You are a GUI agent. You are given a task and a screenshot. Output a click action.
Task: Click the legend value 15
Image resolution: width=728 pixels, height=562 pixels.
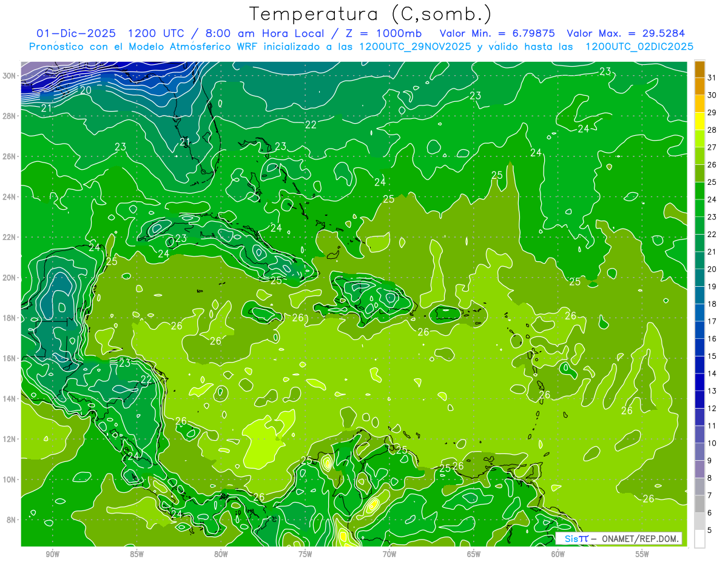click(712, 356)
